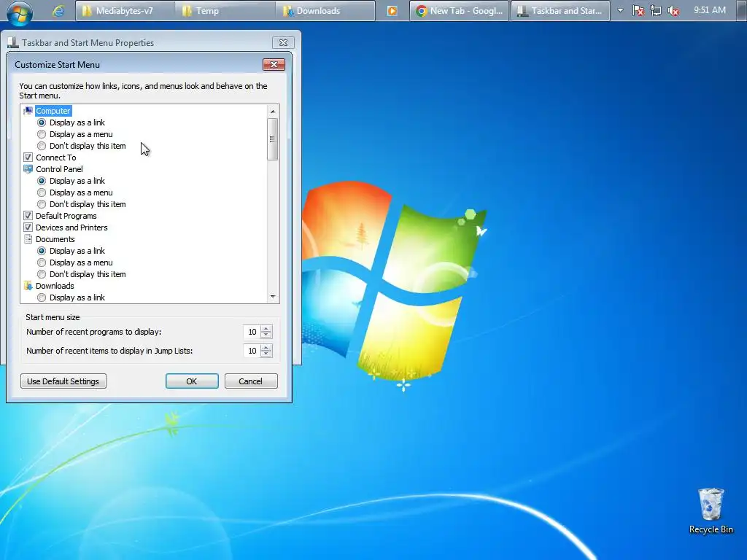Close Taskbar and Start Menu Properties window

[284, 42]
